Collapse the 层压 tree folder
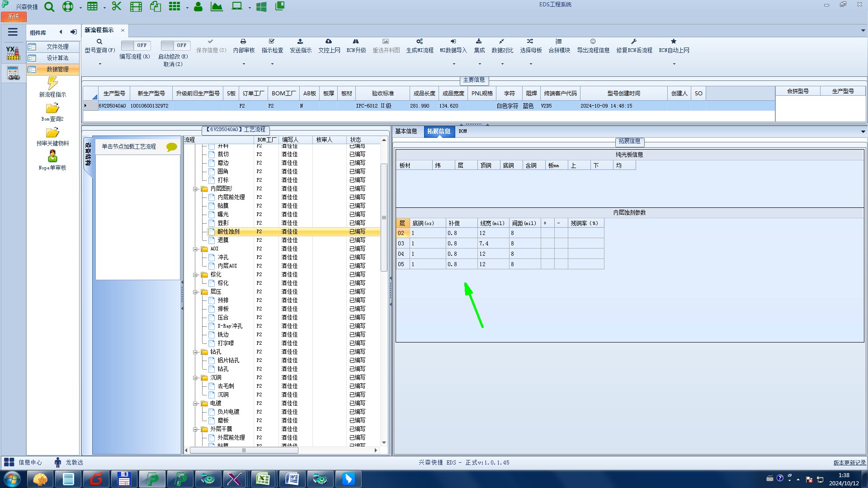This screenshot has height=488, width=868. click(x=195, y=292)
